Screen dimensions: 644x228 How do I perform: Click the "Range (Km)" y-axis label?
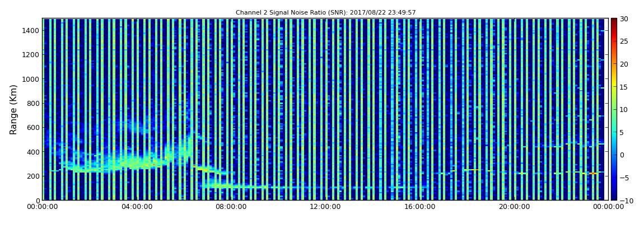tap(13, 110)
